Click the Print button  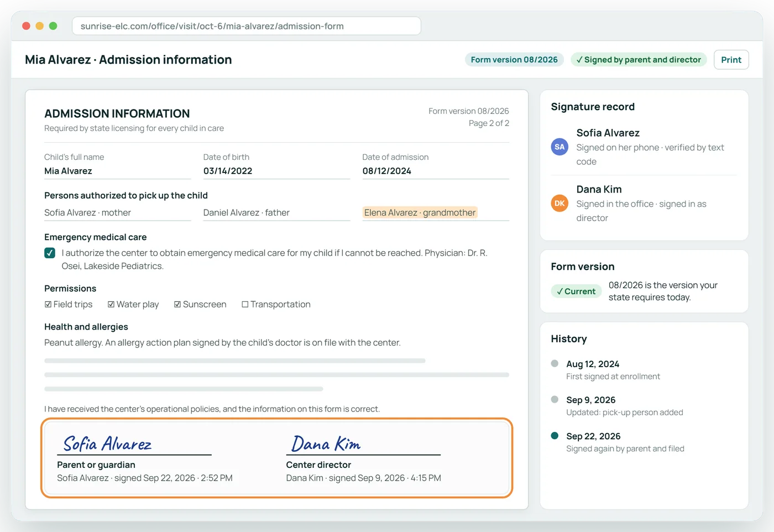click(731, 60)
